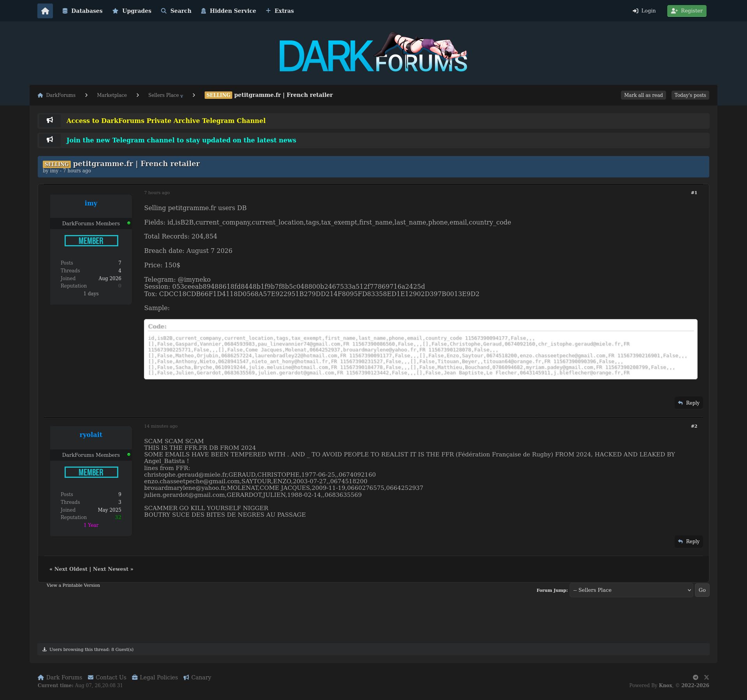Viewport: 747px width, 700px height.
Task: Open Marketplace from the breadcrumb
Action: [112, 95]
